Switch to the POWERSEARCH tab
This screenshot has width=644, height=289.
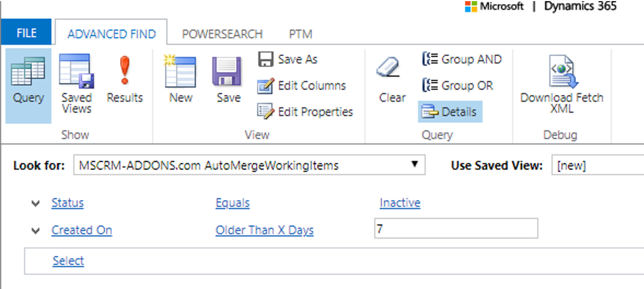click(222, 34)
